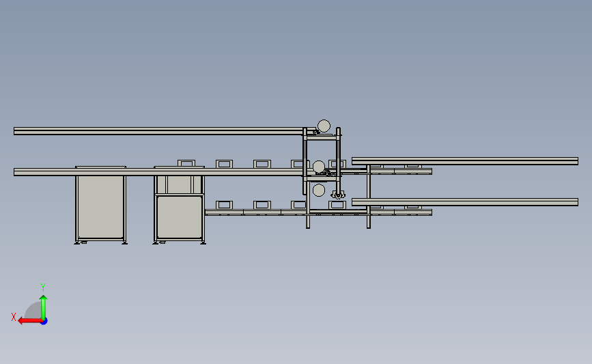Click the blue Z axis dot of the triad
This screenshot has width=592, height=364.
(44, 322)
